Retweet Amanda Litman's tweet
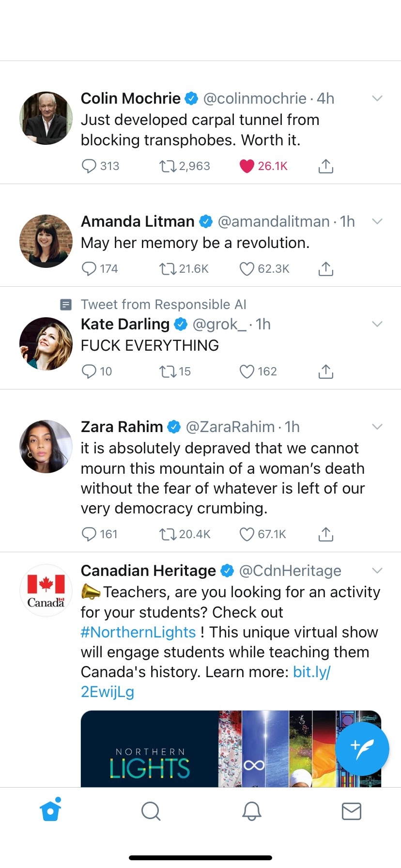Screen dimensions: 401x868 click(x=168, y=269)
